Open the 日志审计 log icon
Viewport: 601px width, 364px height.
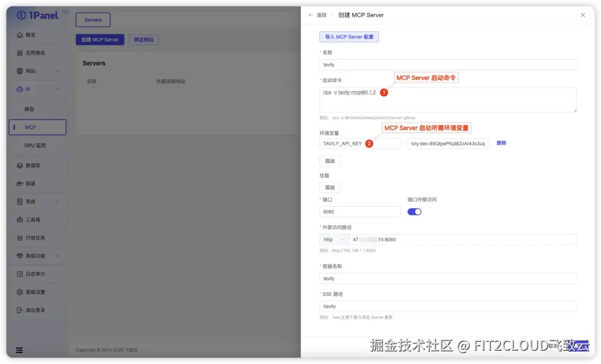(x=19, y=274)
